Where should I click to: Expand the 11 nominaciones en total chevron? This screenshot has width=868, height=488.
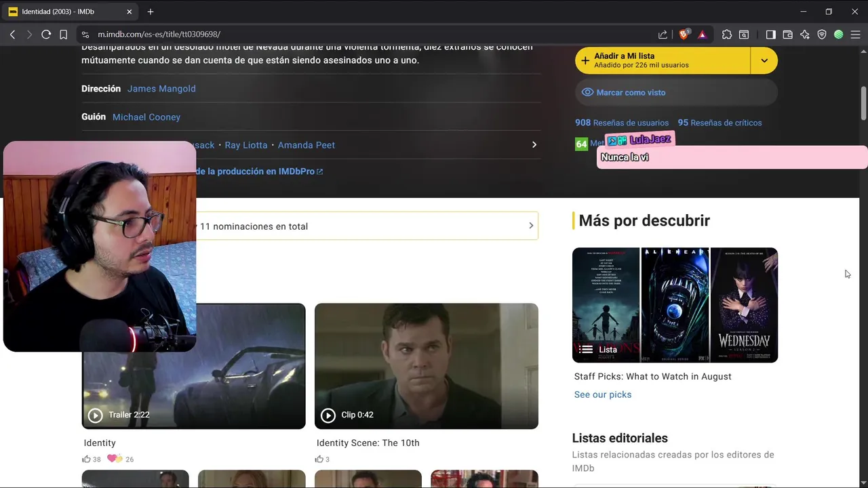[531, 226]
